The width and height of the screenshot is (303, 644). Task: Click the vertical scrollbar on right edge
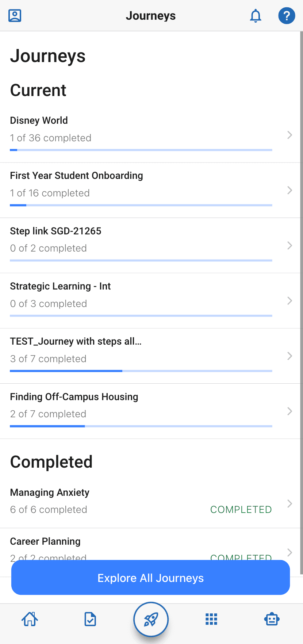pos(302,303)
